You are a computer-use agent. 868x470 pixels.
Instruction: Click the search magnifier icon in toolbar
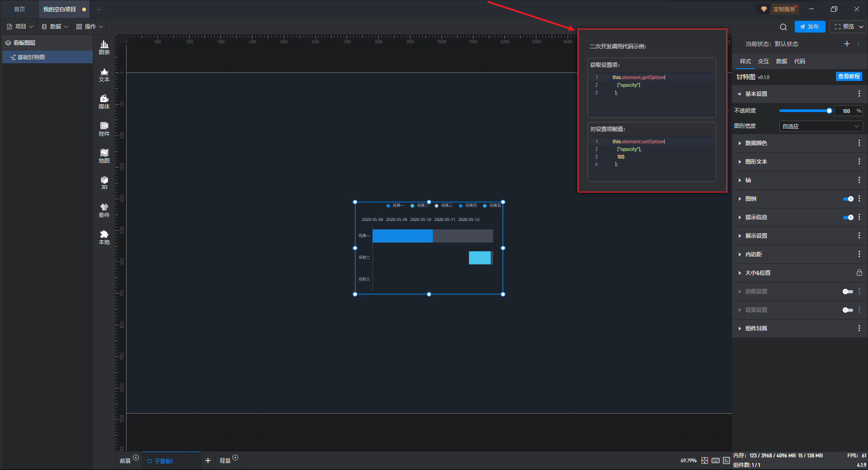[x=783, y=27]
